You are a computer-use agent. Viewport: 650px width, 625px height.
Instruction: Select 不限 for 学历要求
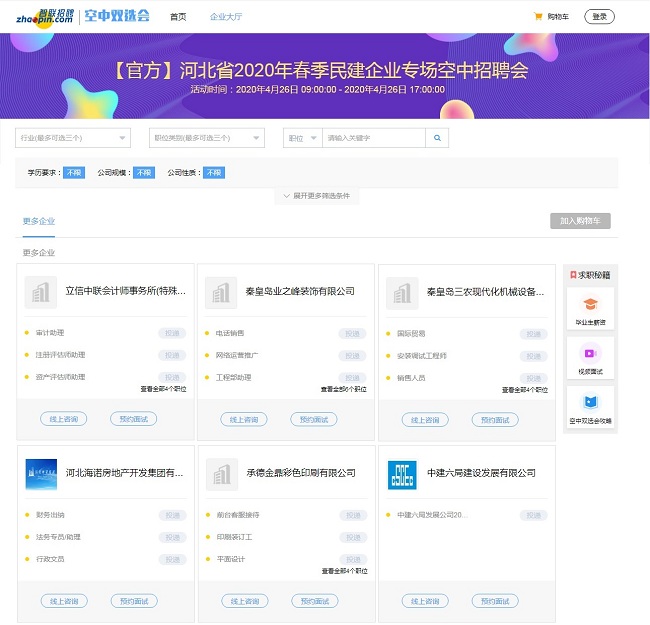[74, 172]
